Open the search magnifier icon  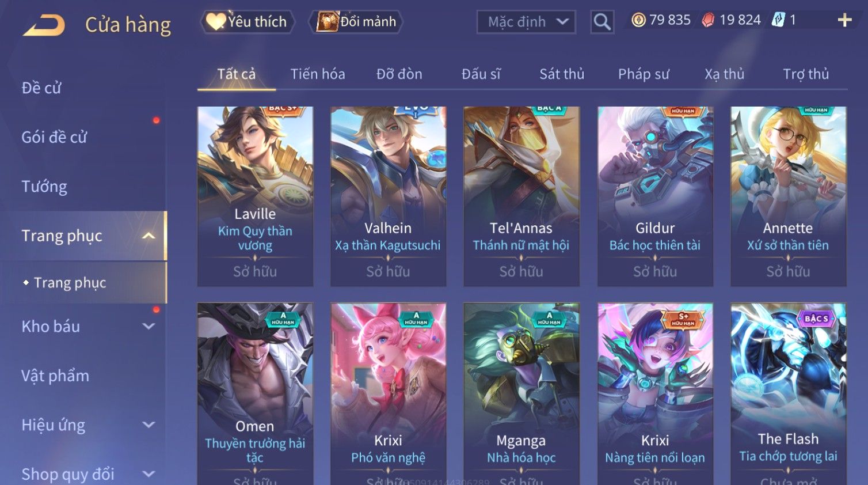click(x=602, y=22)
